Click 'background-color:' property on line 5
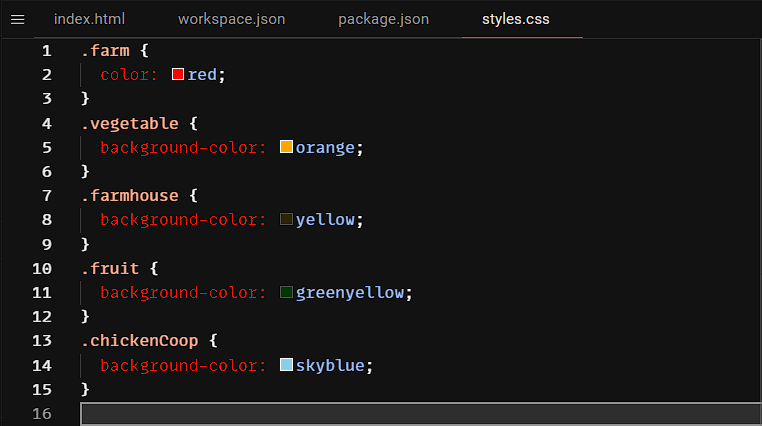 pos(184,148)
